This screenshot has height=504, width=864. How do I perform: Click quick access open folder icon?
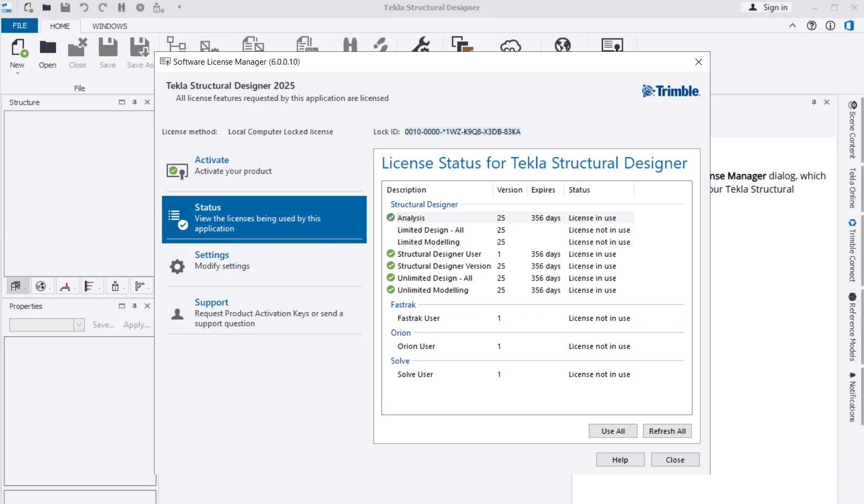[x=47, y=7]
